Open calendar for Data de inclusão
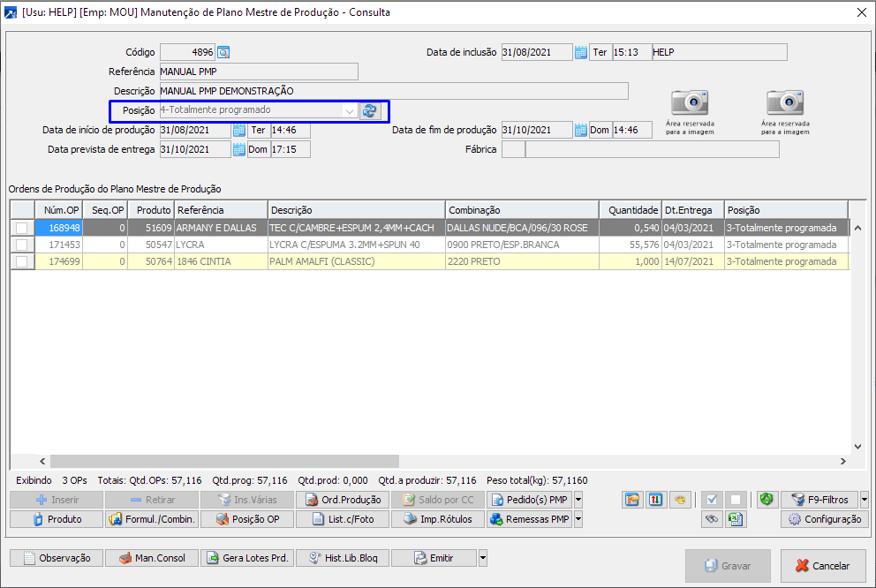The width and height of the screenshot is (876, 588). click(x=581, y=52)
